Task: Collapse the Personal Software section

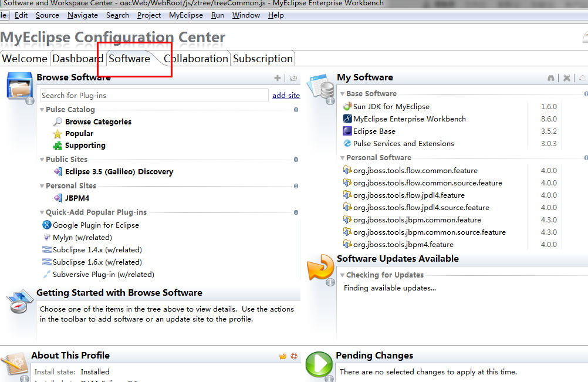Action: click(342, 158)
